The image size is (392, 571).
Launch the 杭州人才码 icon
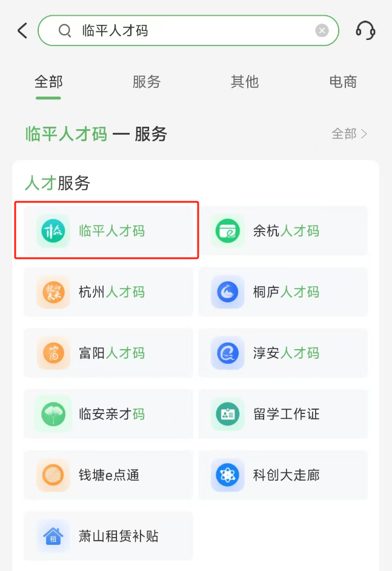pyautogui.click(x=53, y=292)
